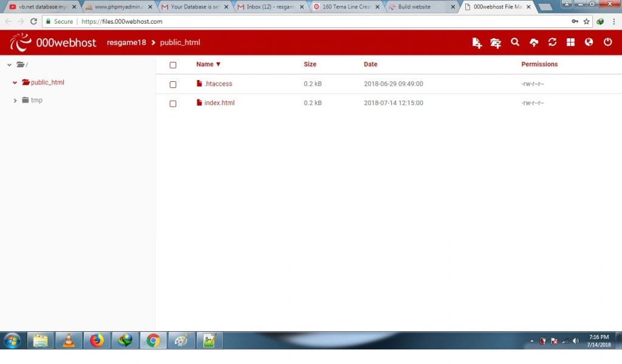The image size is (622, 364).
Task: Open new browser tab button
Action: [545, 7]
